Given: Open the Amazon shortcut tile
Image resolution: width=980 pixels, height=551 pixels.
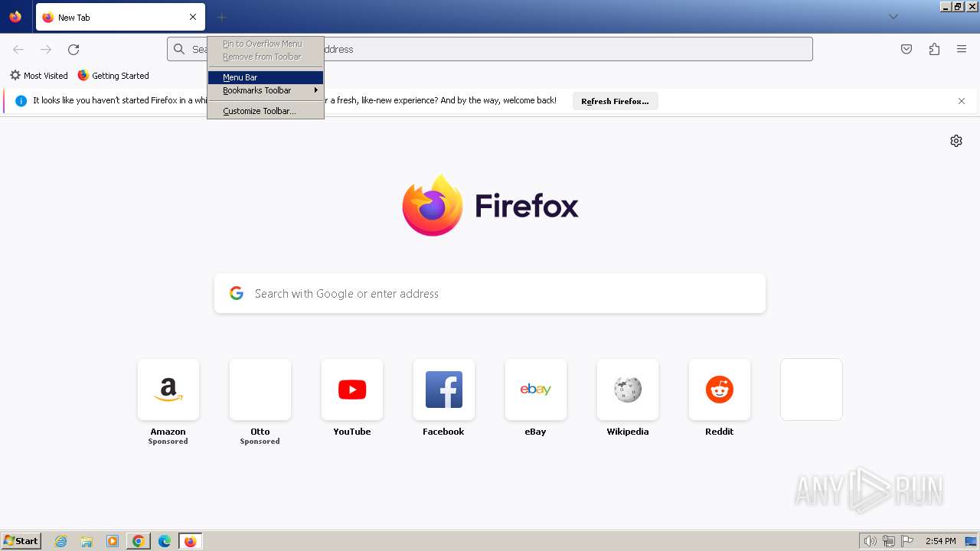Looking at the screenshot, I should click(x=168, y=390).
